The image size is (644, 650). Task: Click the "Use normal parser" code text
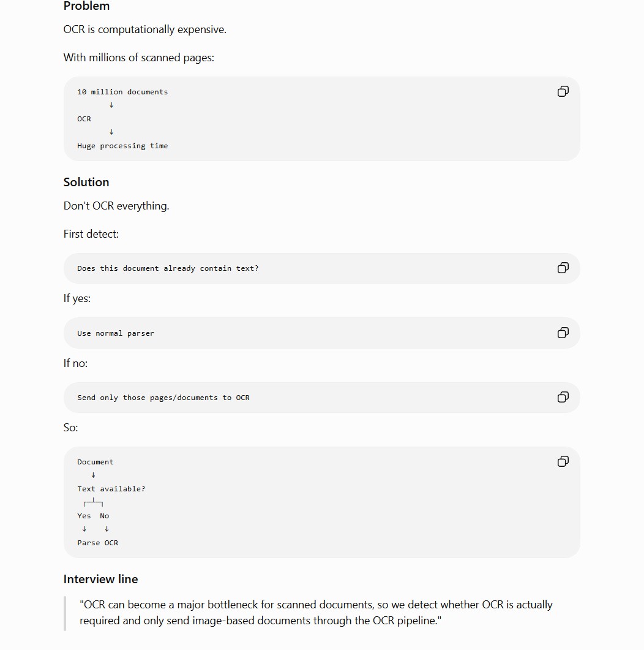pyautogui.click(x=116, y=333)
